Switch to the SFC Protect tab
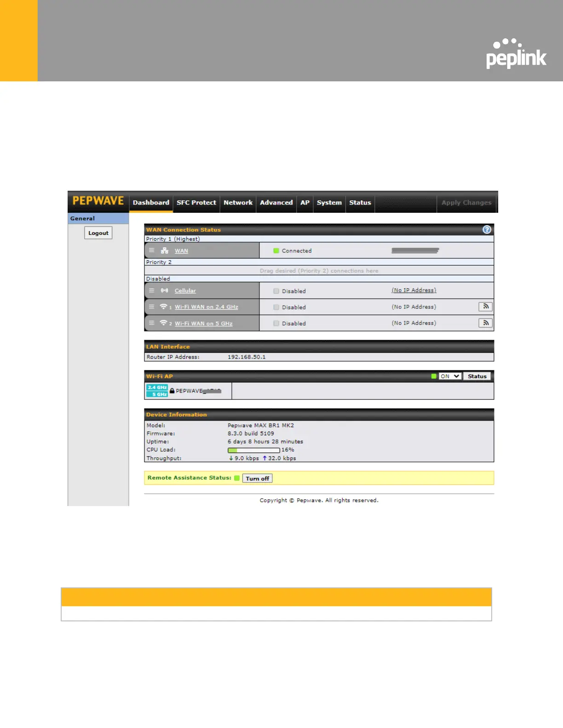Viewport: 563px width, 728px height. click(196, 203)
